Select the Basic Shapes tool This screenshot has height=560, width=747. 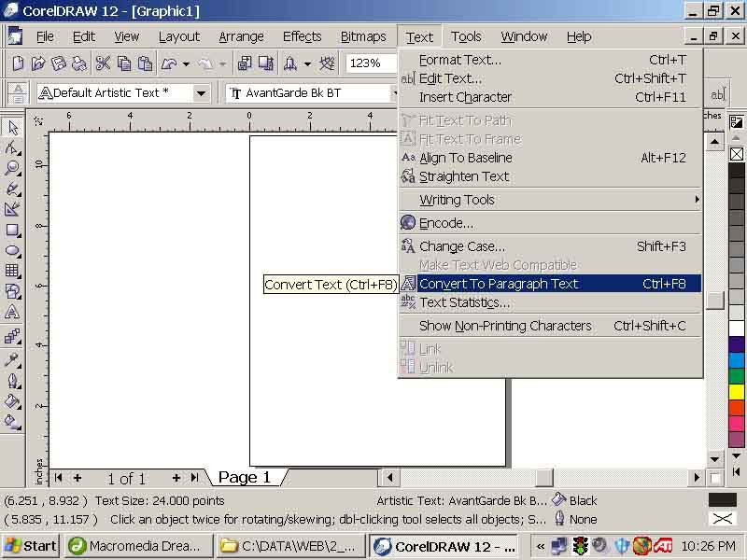12,291
